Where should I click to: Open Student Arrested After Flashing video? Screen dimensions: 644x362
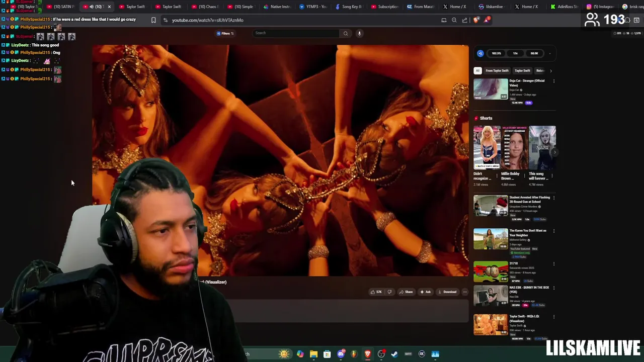click(x=491, y=206)
